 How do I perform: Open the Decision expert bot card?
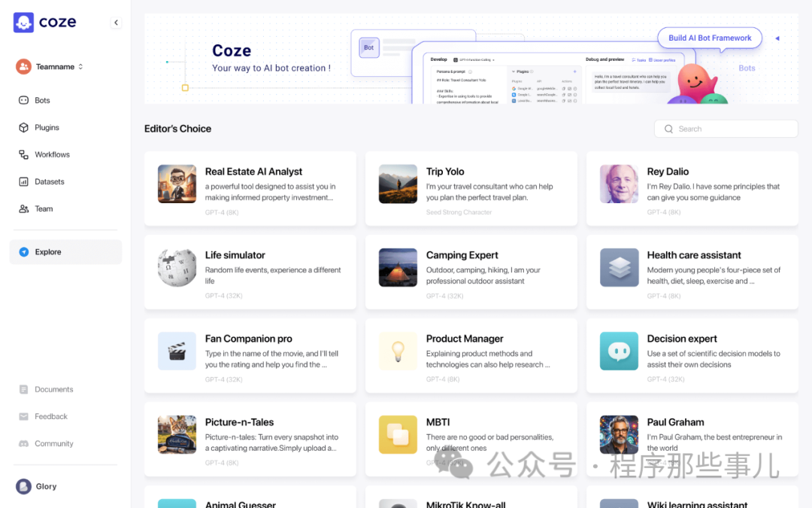(692, 354)
